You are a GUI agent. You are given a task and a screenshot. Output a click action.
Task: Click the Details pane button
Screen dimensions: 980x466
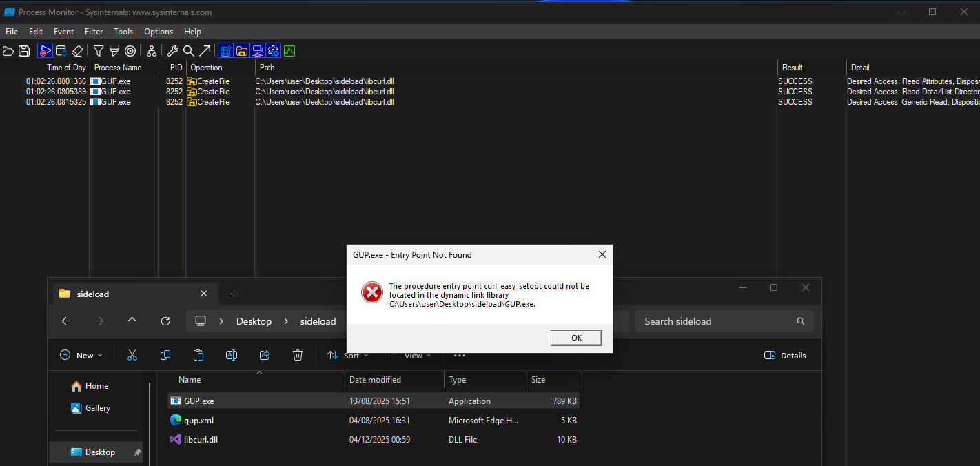coord(785,356)
